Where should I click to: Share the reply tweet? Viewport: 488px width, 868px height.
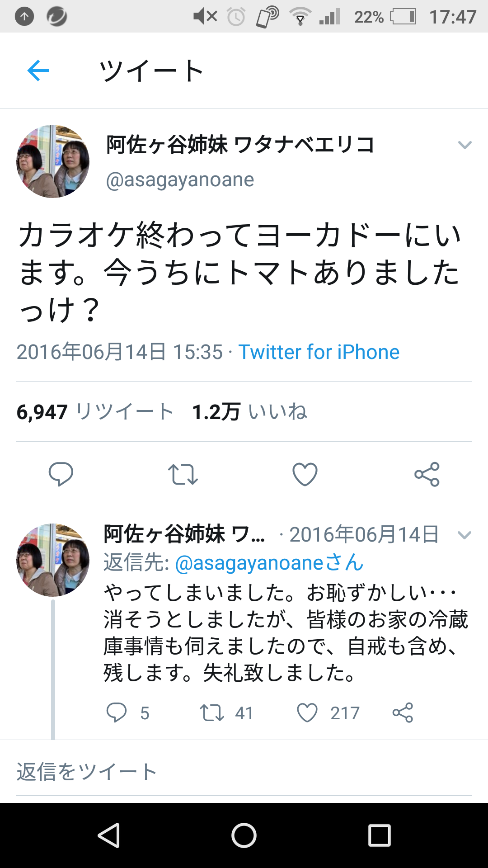point(403,713)
